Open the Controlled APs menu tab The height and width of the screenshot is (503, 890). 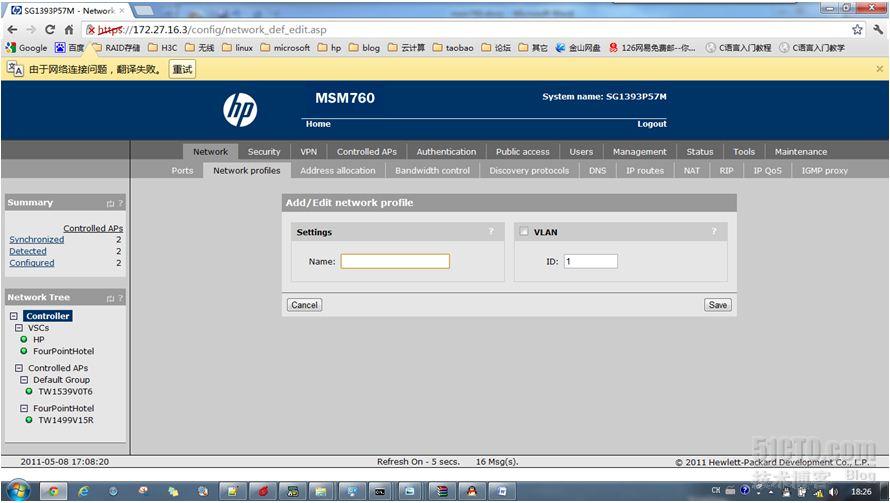tap(367, 152)
